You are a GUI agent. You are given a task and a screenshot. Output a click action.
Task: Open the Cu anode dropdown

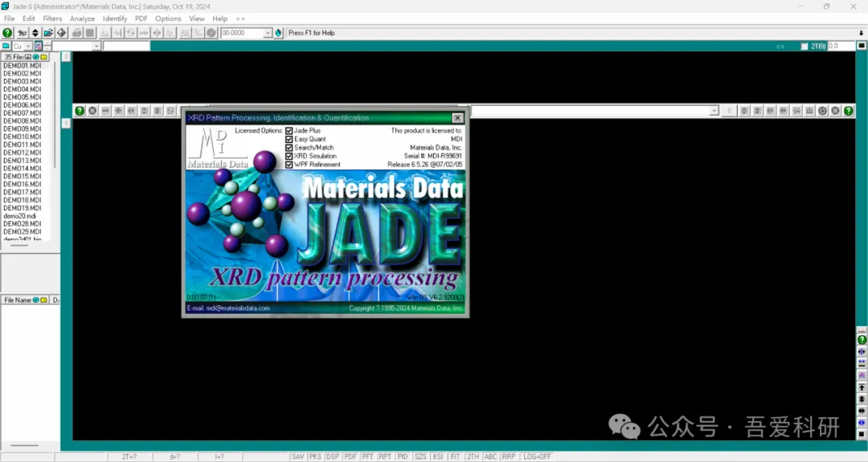coord(27,47)
